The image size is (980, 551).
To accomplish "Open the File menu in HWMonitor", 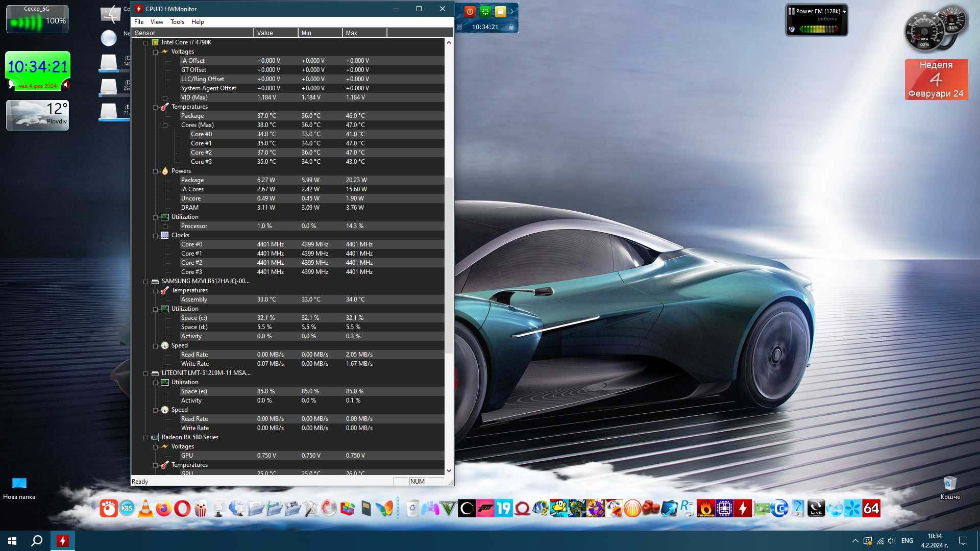I will pos(139,22).
